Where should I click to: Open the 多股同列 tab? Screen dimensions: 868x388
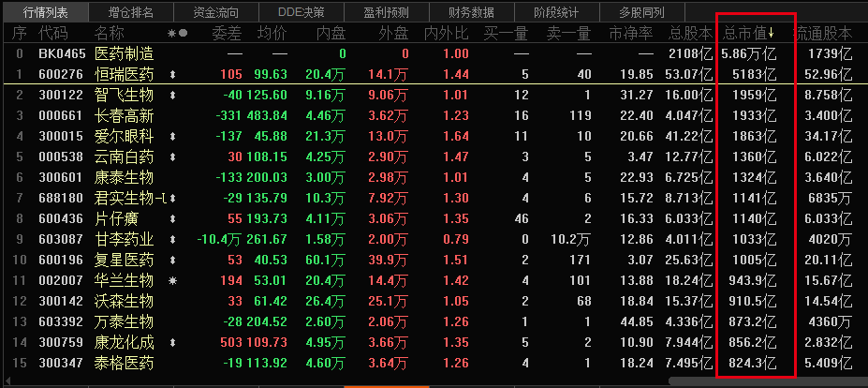click(641, 12)
